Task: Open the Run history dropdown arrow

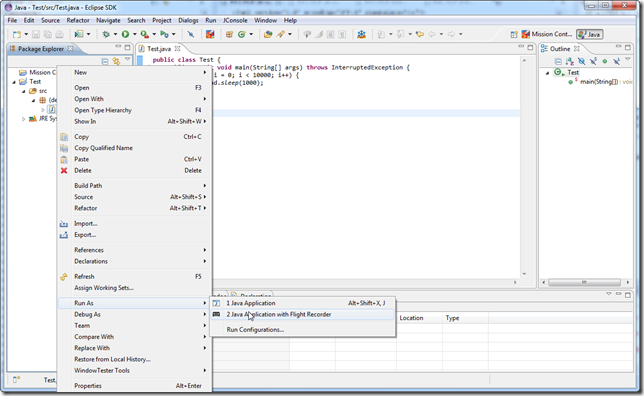Action: click(x=134, y=35)
